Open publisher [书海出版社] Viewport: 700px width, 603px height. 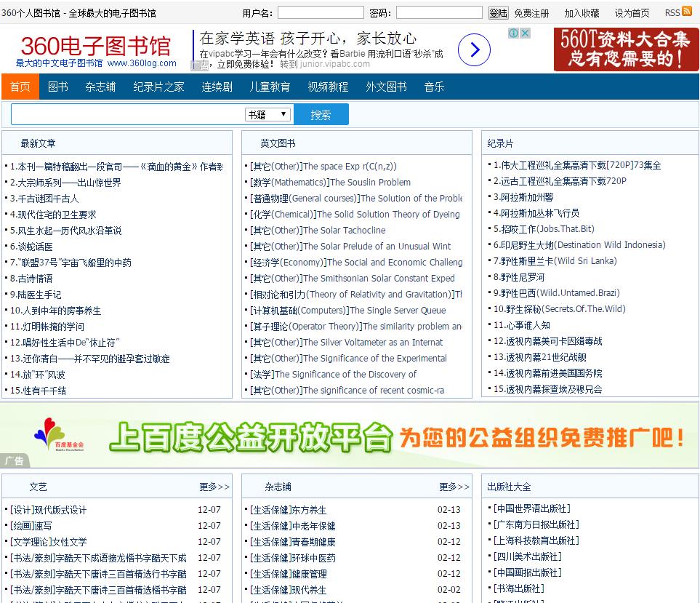[x=519, y=588]
